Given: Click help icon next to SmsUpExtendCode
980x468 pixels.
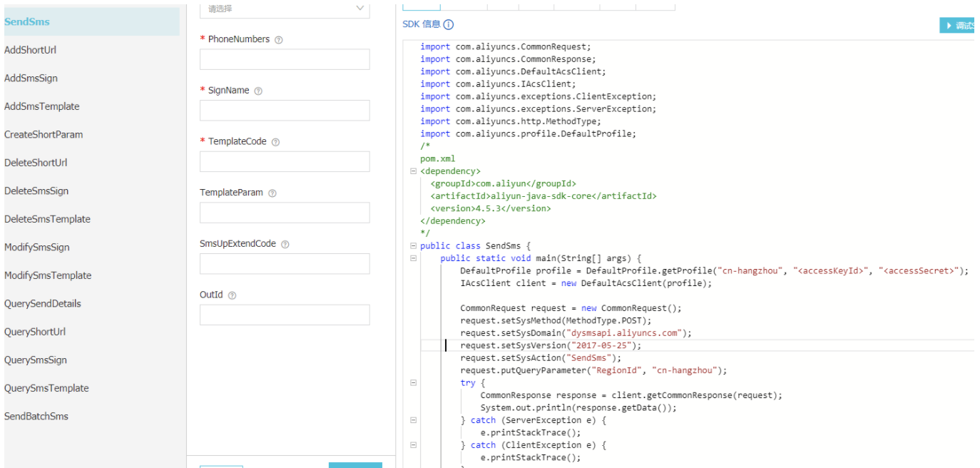Looking at the screenshot, I should pyautogui.click(x=285, y=244).
